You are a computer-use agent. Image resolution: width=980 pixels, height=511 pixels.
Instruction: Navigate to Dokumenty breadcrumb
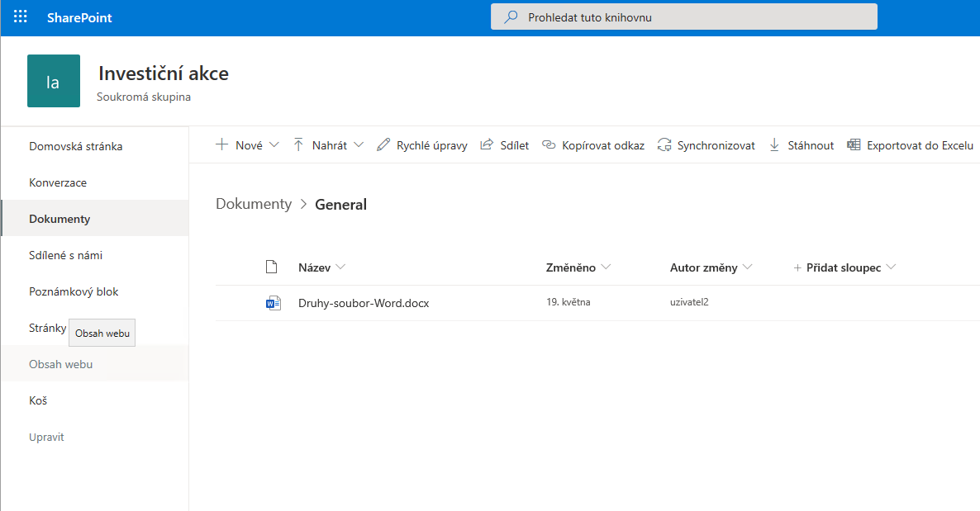click(254, 204)
